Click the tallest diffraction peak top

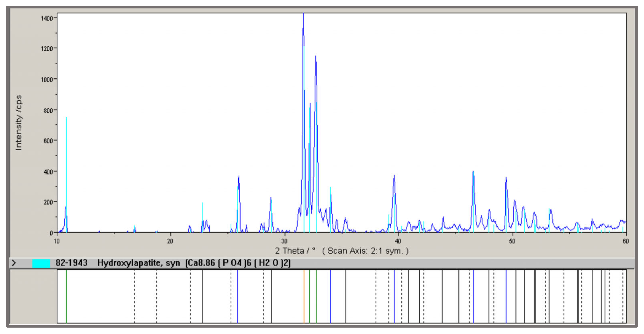[303, 15]
